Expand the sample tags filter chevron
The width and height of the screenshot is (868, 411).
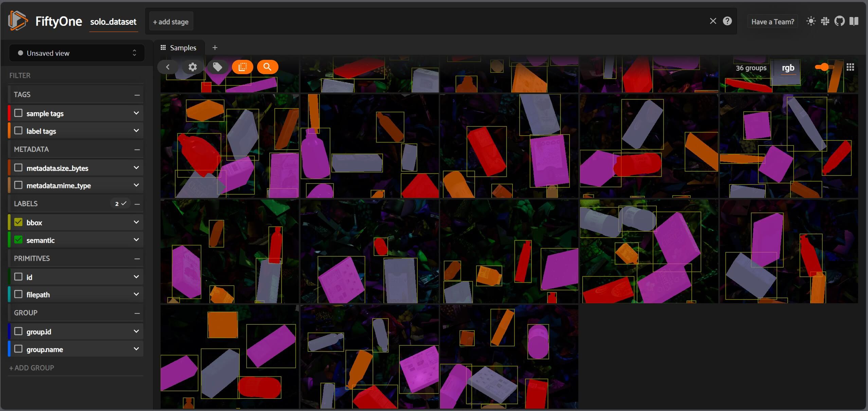[x=136, y=113]
